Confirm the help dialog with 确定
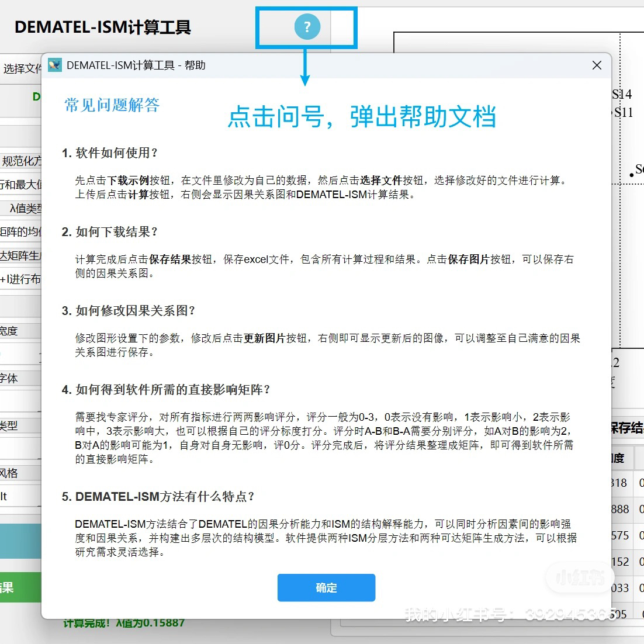The width and height of the screenshot is (644, 644). pyautogui.click(x=326, y=587)
